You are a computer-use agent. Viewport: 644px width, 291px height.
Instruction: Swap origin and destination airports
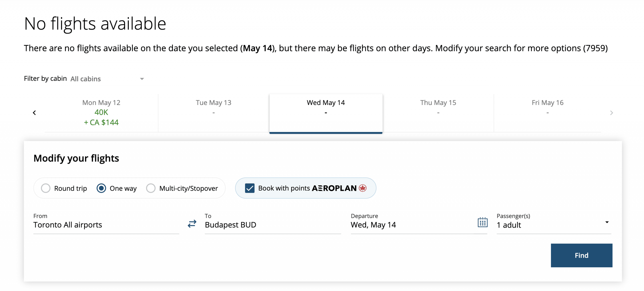(x=192, y=224)
